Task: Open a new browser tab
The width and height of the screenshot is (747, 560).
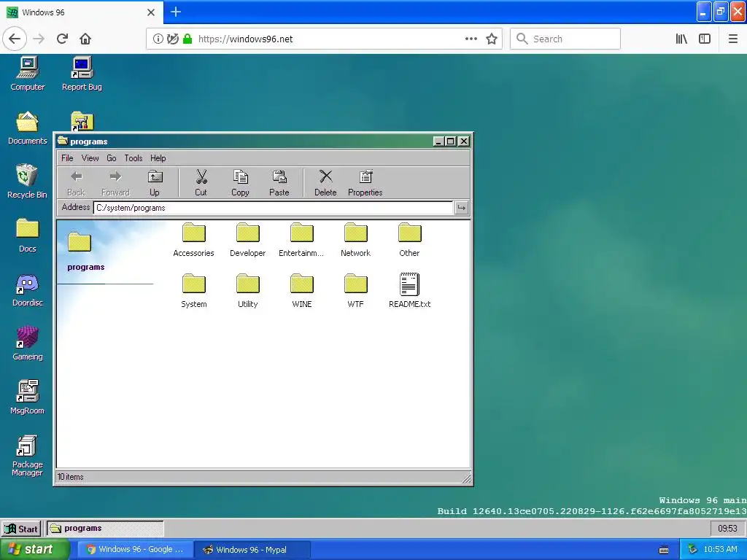Action: [x=175, y=12]
